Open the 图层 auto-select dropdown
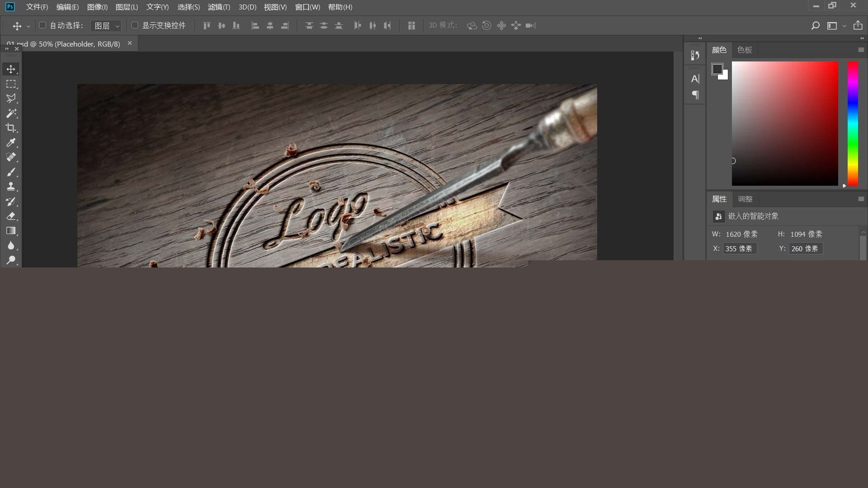Viewport: 868px width, 488px height. [106, 26]
